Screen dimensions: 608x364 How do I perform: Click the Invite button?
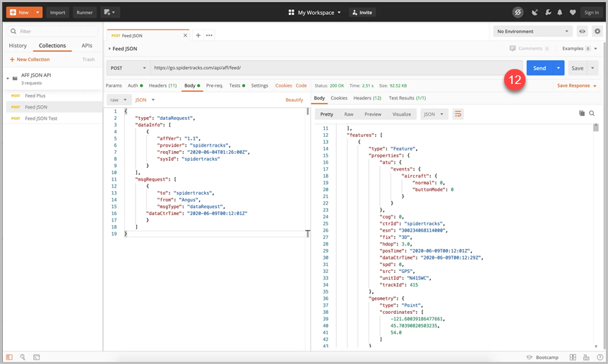pos(362,13)
